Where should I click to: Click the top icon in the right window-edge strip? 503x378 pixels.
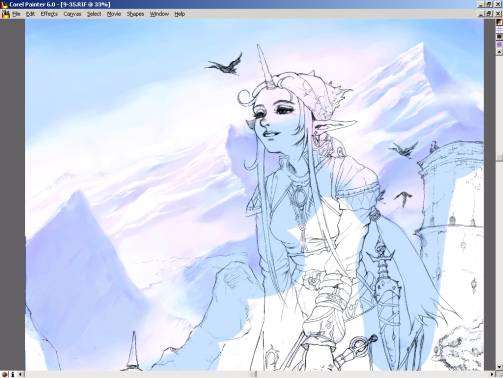click(499, 22)
